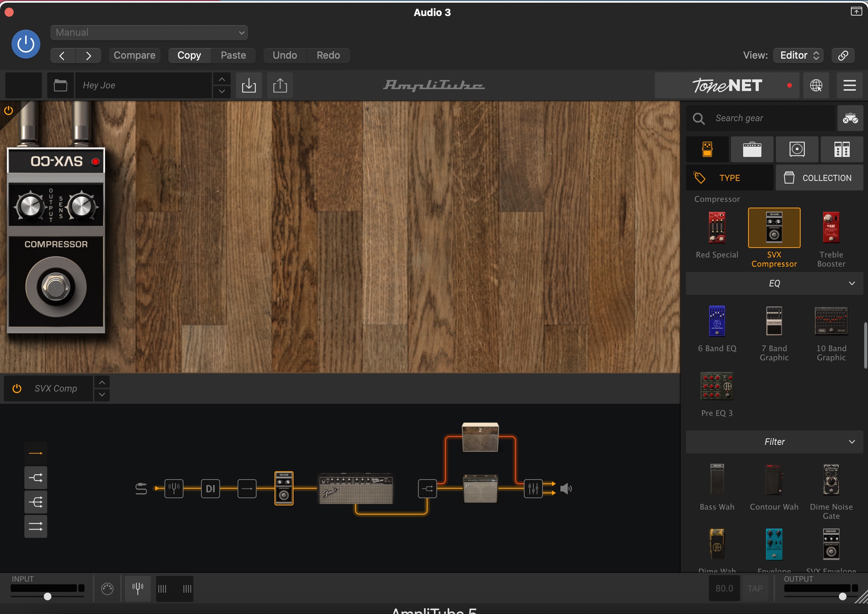Choose the parallel chains routing icon
This screenshot has width=868, height=614.
coord(36,526)
